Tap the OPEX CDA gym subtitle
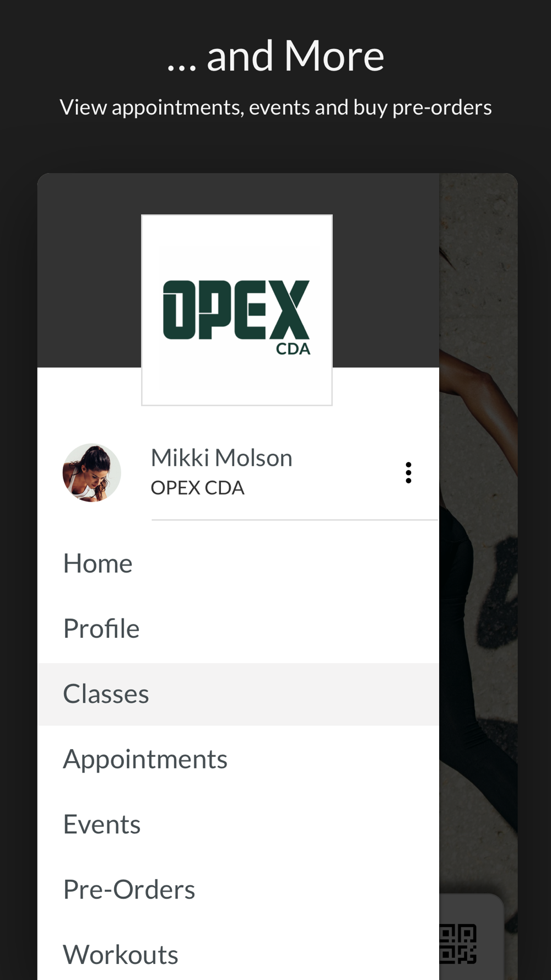 pyautogui.click(x=197, y=488)
